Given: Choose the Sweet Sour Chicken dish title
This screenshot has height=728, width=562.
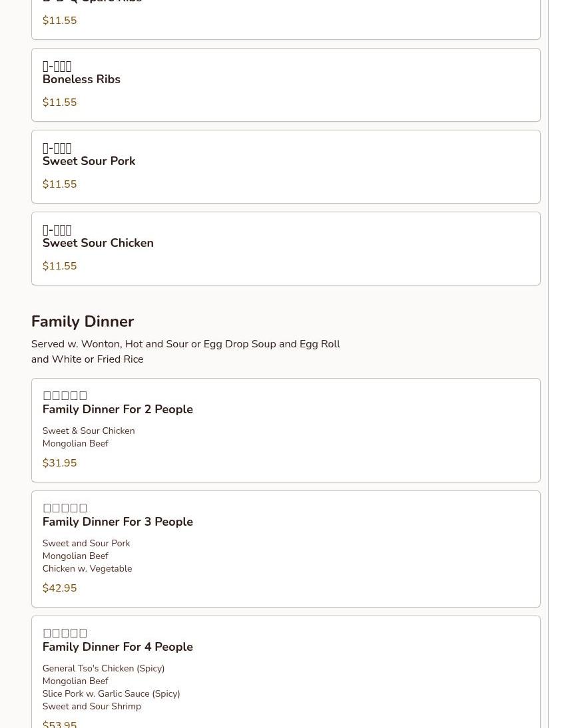Looking at the screenshot, I should click(98, 244).
